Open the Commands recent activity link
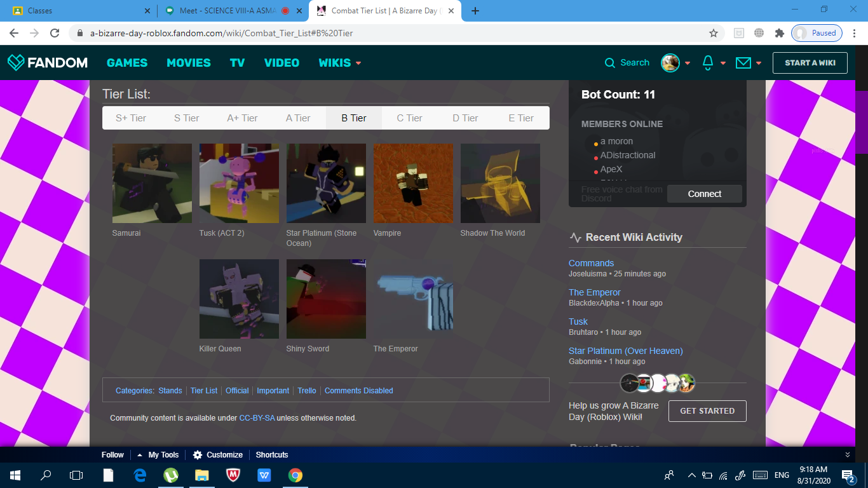Screen dimensions: 868x488 (591, 263)
